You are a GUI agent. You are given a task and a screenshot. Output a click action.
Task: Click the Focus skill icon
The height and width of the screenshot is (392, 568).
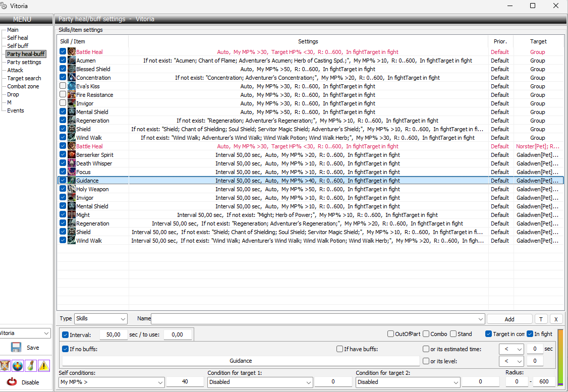coord(71,172)
